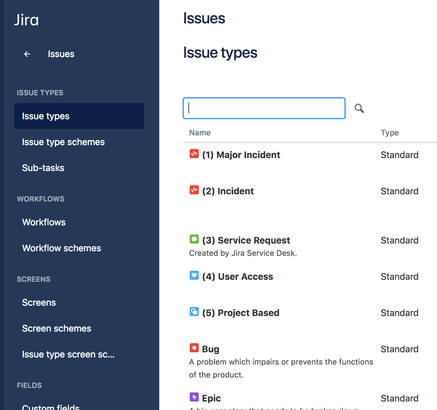
Task: Open Issue types in the sidebar
Action: 79,116
